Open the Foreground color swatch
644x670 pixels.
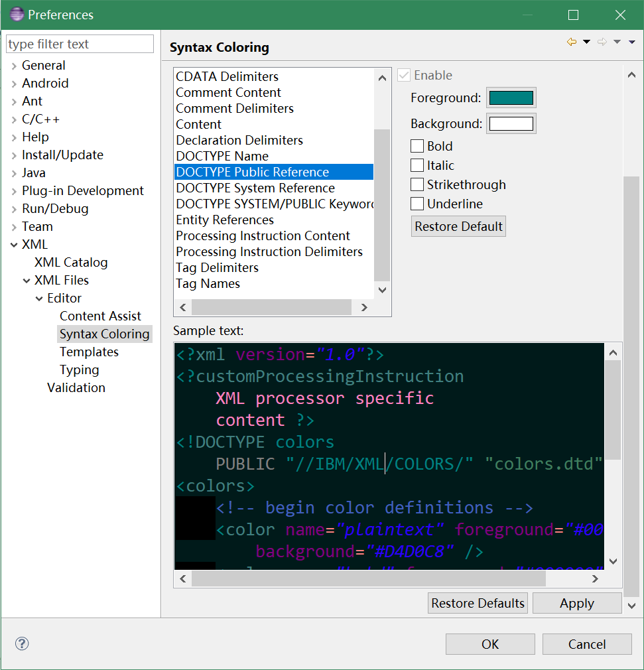coord(511,98)
